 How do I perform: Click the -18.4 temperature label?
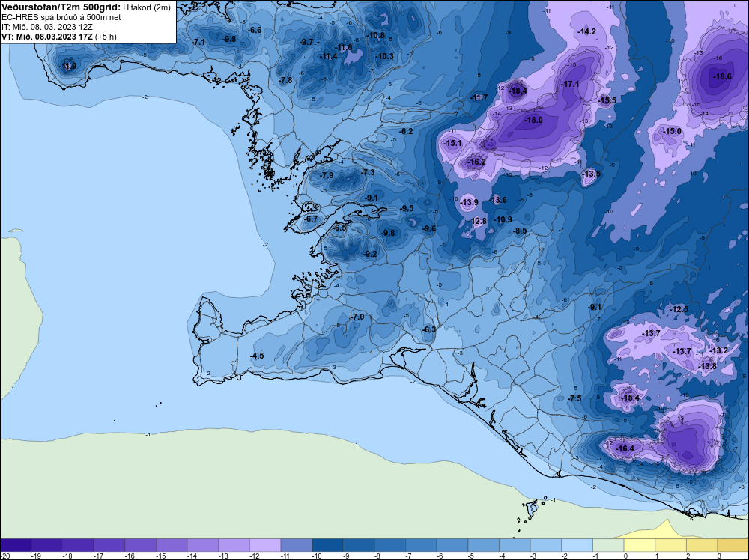click(518, 91)
